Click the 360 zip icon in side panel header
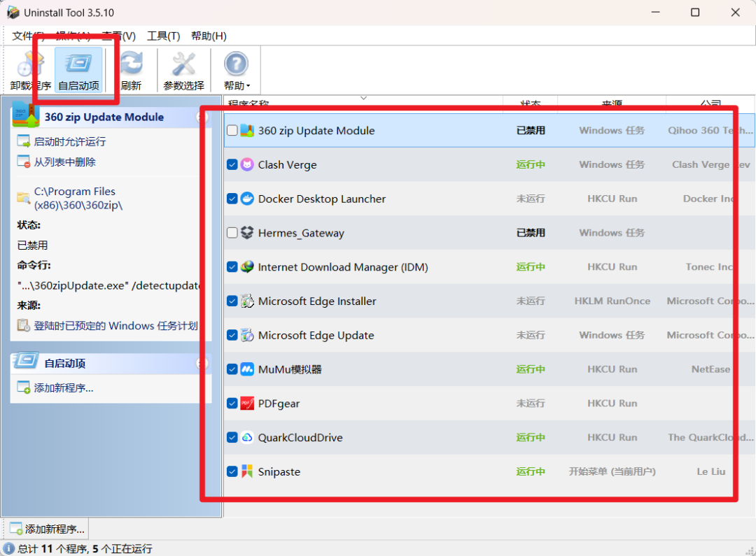756x556 pixels. (24, 115)
